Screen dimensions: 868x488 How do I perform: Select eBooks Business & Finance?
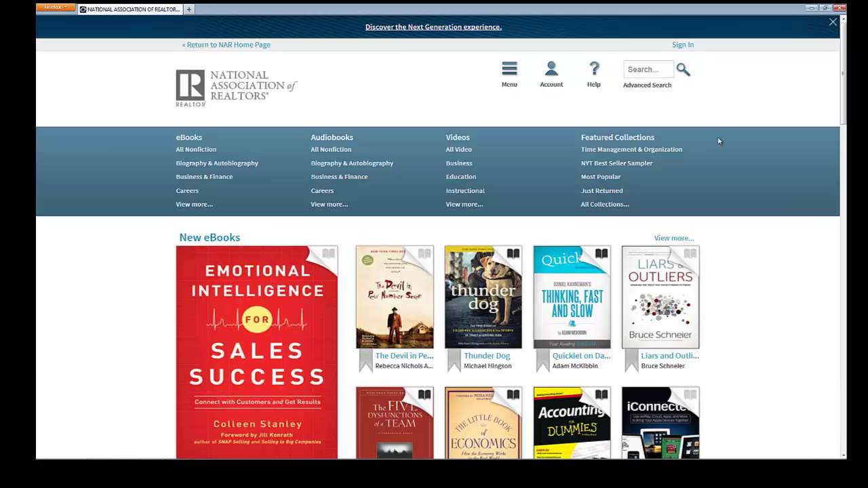pyautogui.click(x=204, y=177)
